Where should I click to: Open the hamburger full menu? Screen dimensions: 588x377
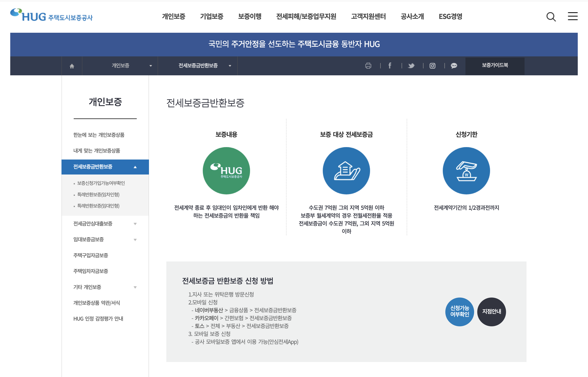click(x=572, y=16)
